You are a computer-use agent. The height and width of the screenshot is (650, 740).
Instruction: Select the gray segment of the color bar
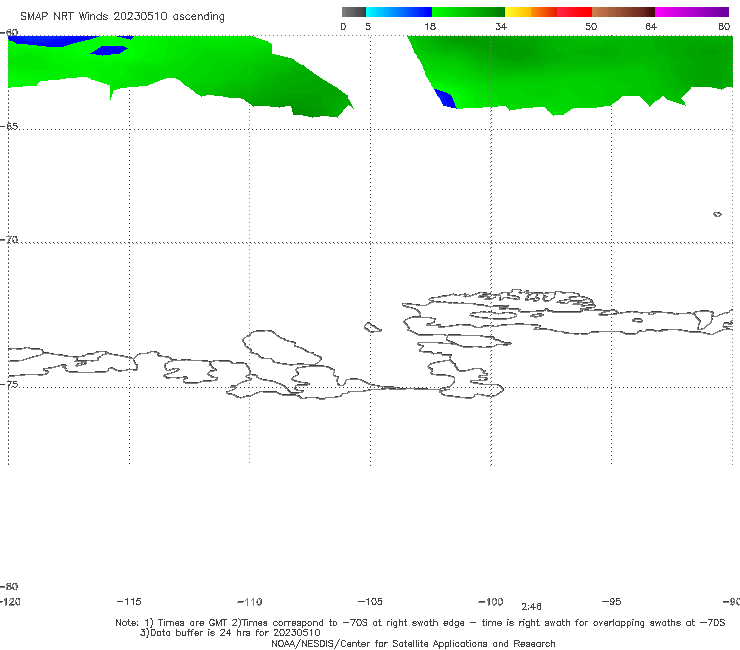click(353, 12)
